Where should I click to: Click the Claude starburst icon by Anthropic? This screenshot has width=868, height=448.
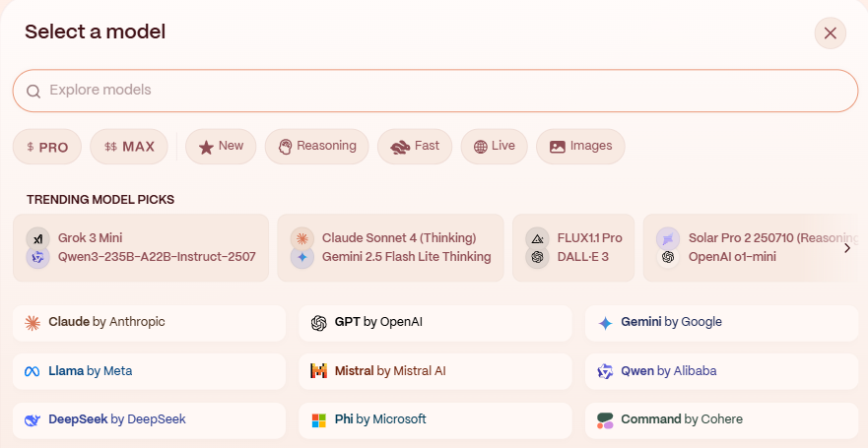click(x=33, y=323)
